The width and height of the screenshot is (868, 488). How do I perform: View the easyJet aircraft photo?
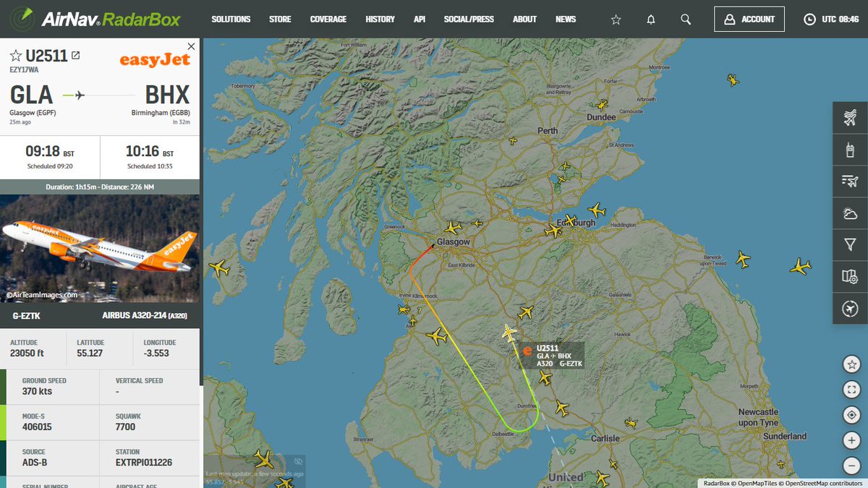pyautogui.click(x=100, y=248)
